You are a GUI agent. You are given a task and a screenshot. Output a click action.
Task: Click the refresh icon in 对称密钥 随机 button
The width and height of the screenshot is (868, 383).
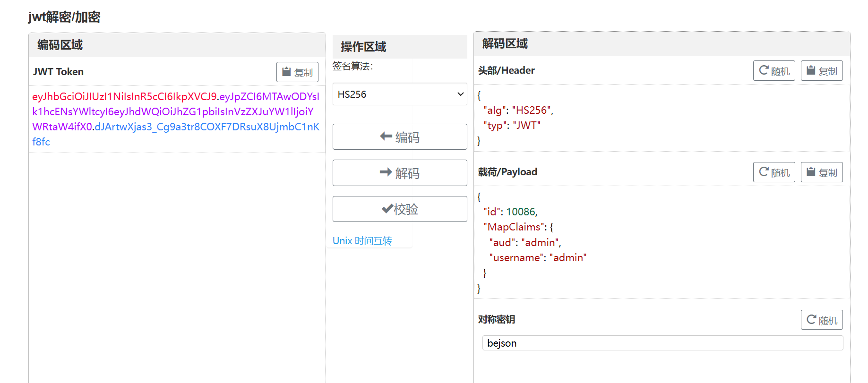pyautogui.click(x=811, y=319)
